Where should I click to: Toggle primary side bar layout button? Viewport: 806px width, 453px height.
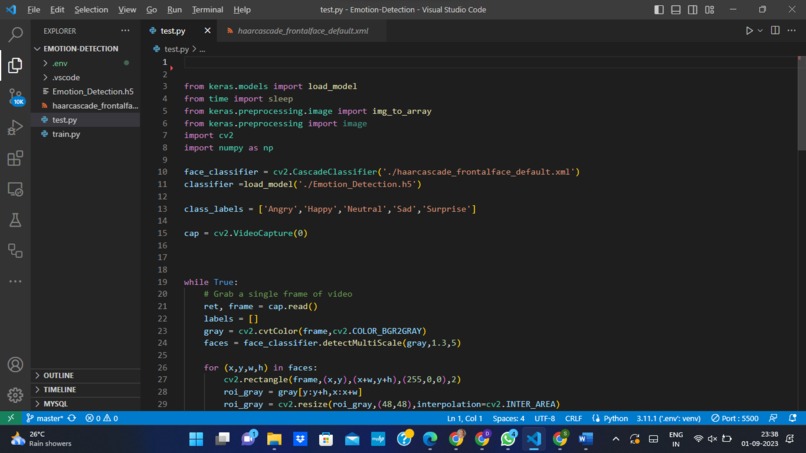(x=658, y=10)
